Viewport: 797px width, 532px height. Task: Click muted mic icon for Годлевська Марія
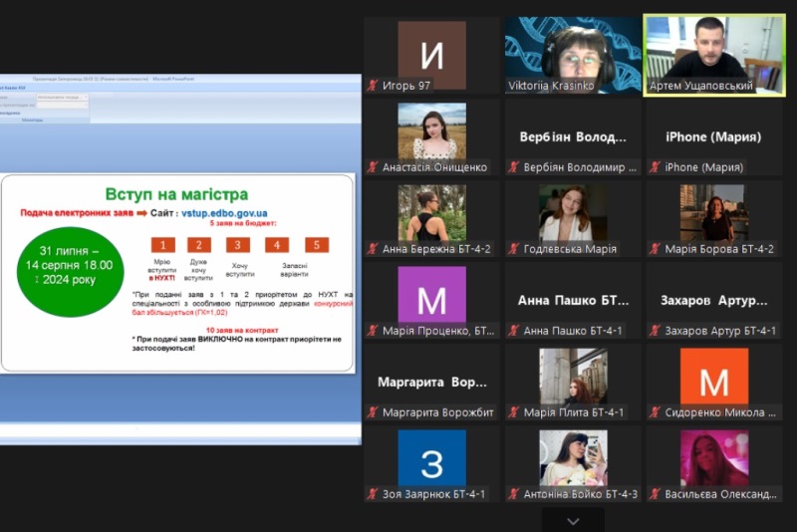[514, 249]
